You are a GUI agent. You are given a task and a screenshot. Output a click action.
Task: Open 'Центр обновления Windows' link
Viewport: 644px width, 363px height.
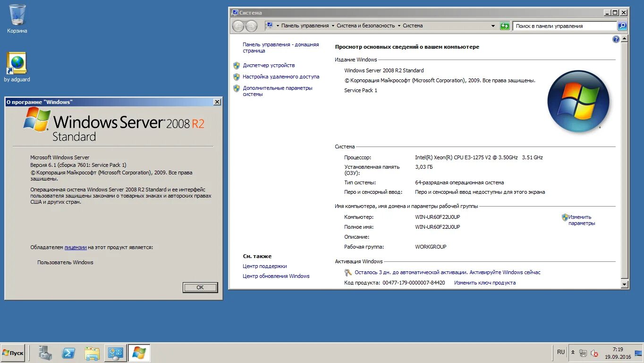pyautogui.click(x=276, y=276)
